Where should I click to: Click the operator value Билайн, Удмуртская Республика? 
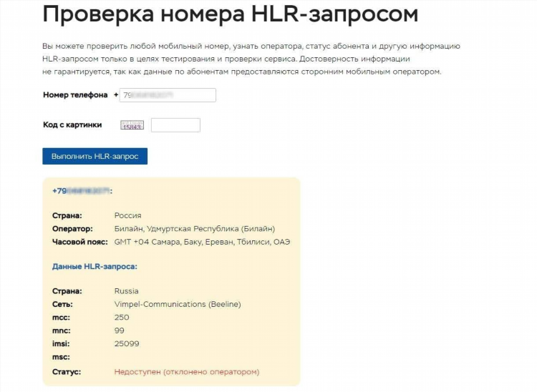pos(195,229)
